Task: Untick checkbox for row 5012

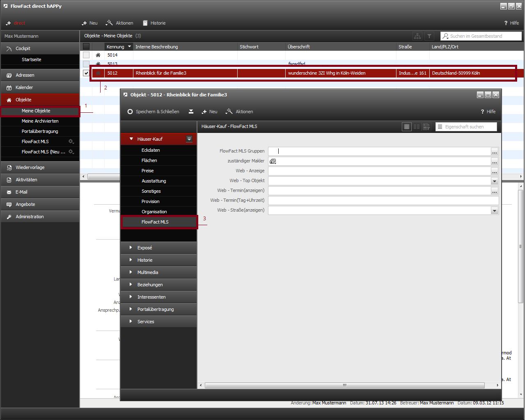Action: (86, 73)
